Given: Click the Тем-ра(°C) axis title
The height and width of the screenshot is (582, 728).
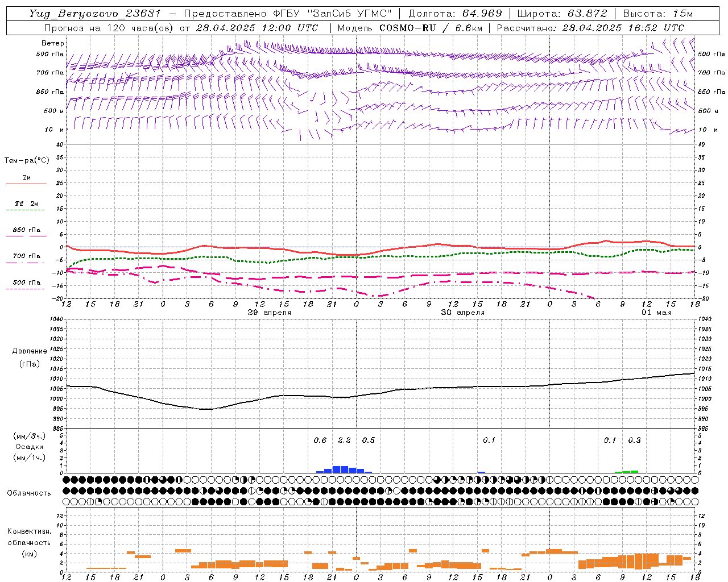Looking at the screenshot, I should pyautogui.click(x=27, y=161).
